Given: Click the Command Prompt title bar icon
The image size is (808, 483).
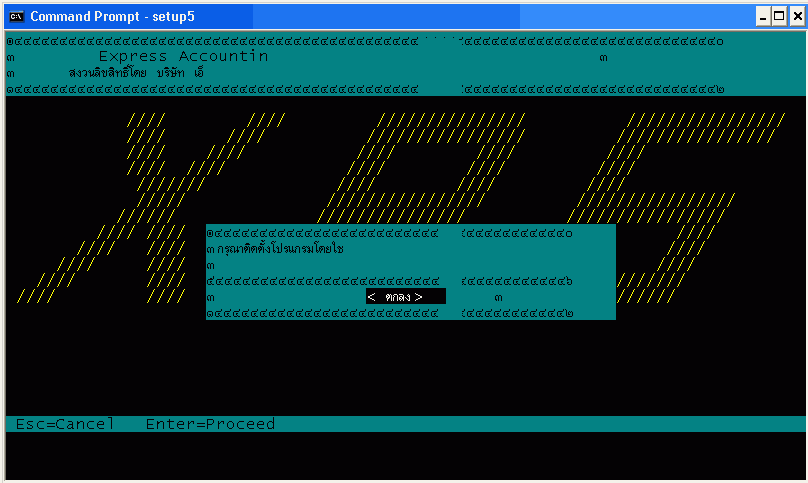Looking at the screenshot, I should click(16, 16).
